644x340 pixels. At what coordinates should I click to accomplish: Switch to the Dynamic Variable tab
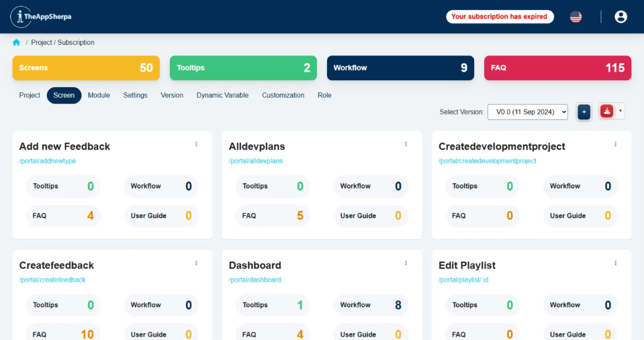point(222,95)
